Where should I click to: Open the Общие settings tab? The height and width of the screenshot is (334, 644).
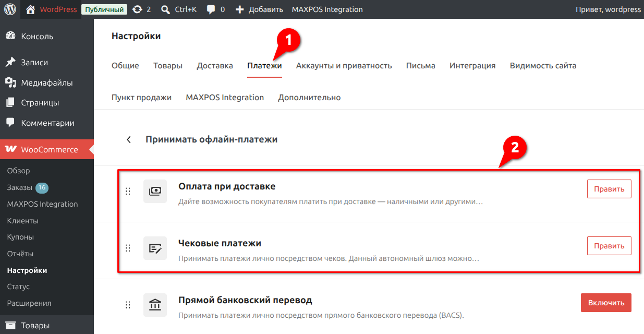(x=125, y=65)
